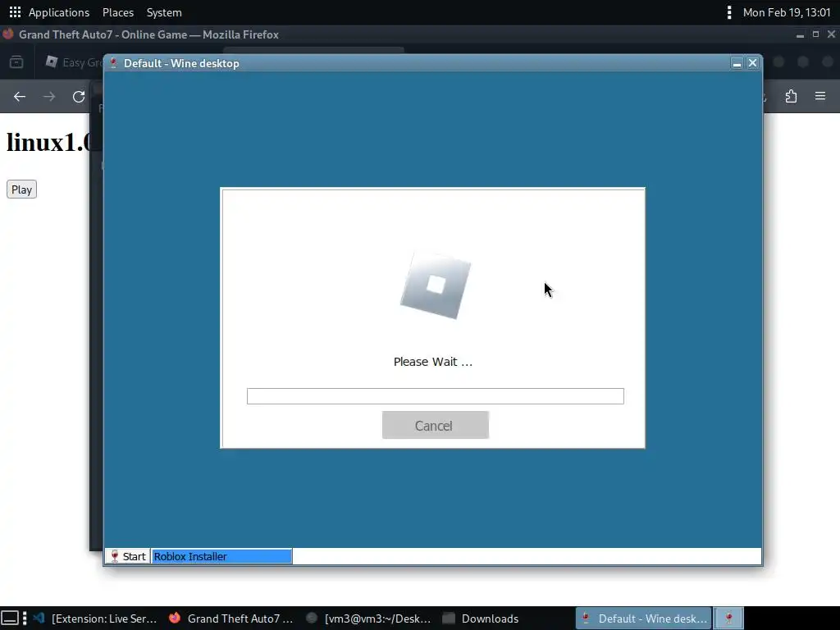Viewport: 840px width, 630px height.
Task: Click the Roblox logo in installer
Action: click(436, 285)
